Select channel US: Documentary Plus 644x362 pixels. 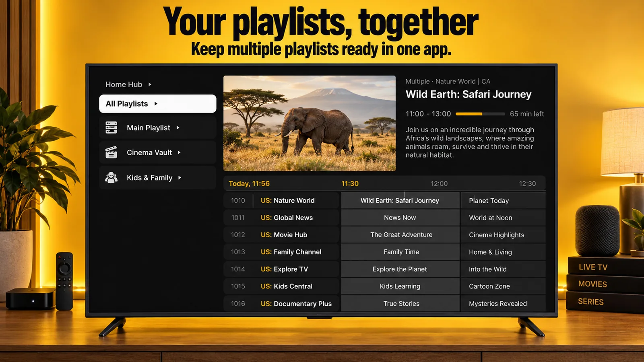pyautogui.click(x=281, y=303)
